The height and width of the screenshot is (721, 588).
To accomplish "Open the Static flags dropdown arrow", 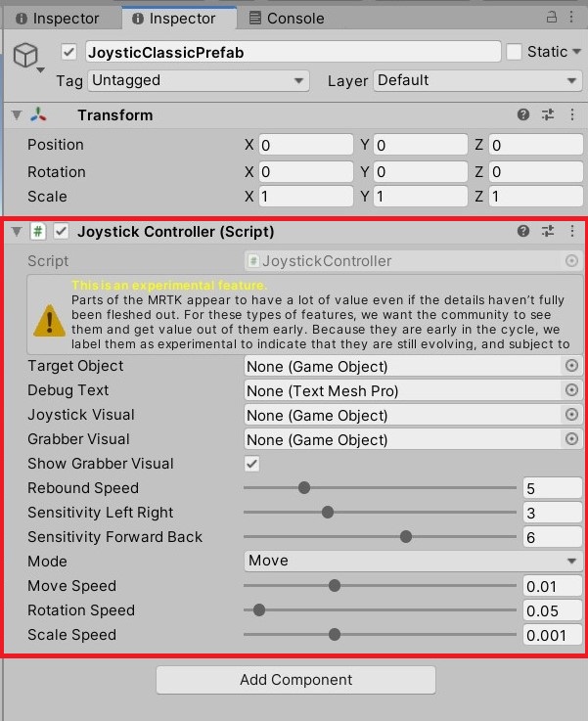I will click(576, 52).
